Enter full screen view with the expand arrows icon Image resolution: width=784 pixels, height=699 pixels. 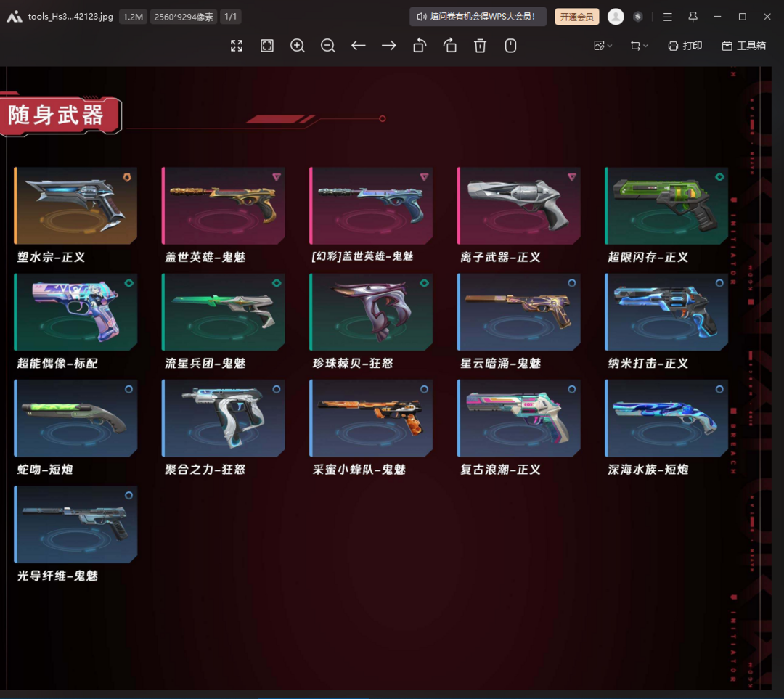237,46
